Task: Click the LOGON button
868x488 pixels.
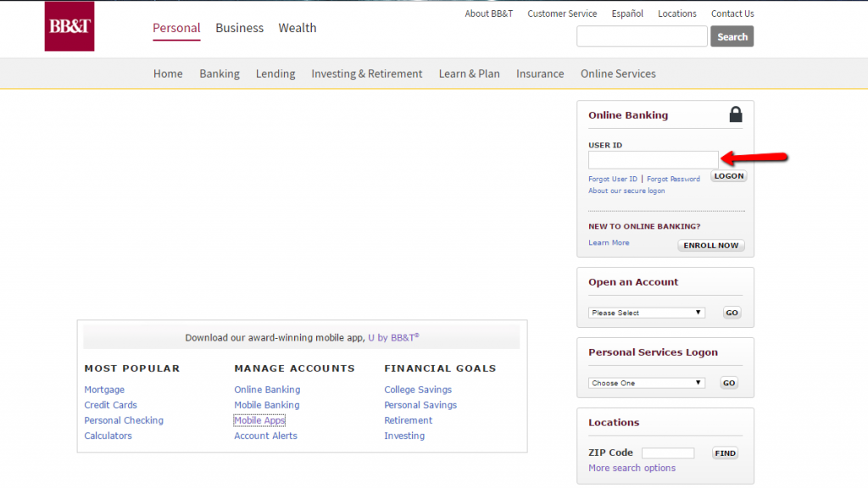Action: (728, 176)
